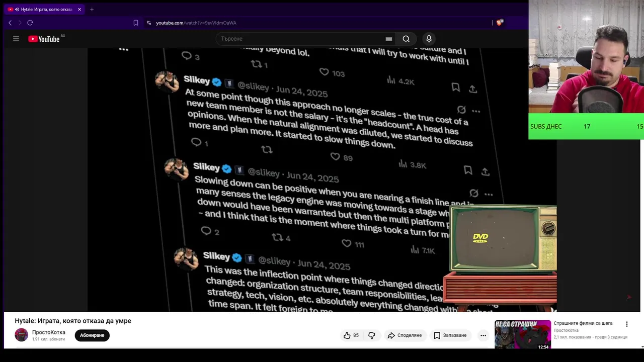Open the ПростоКотка channel avatar
This screenshot has width=644, height=362.
point(21,335)
